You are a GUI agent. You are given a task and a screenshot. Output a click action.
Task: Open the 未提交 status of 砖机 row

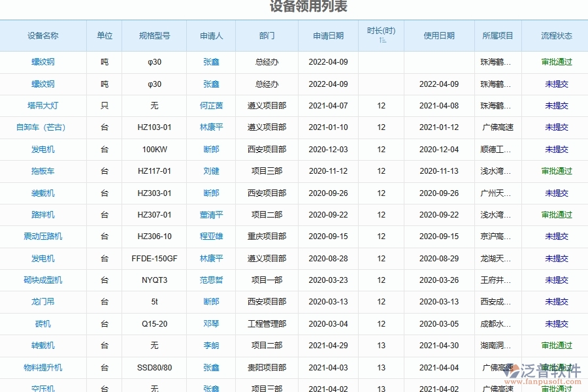click(555, 323)
